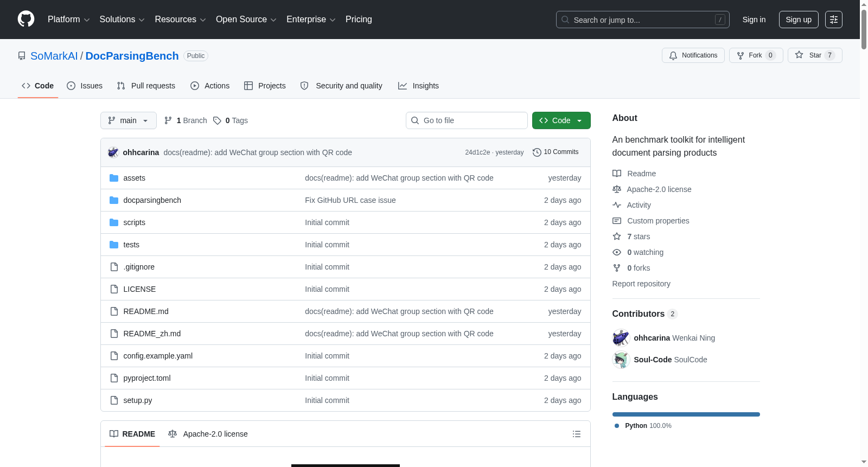The image size is (868, 467).
Task: Open README_zh.md file
Action: pos(152,334)
